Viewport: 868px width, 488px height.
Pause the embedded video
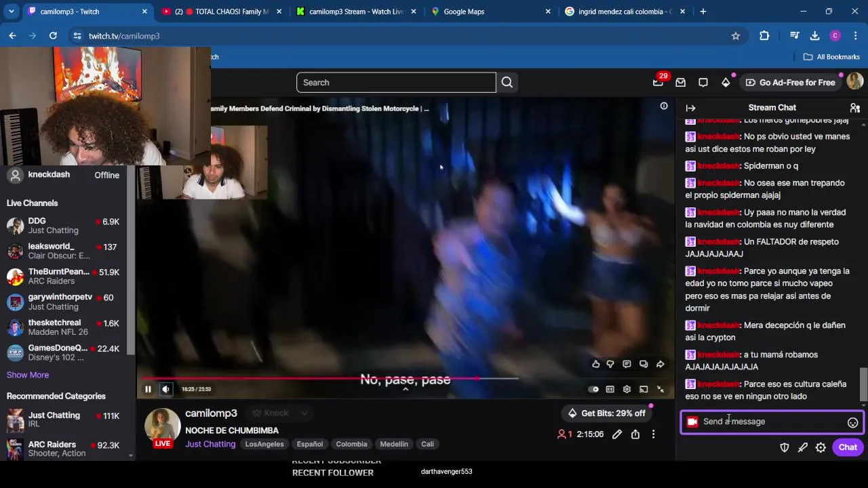tap(148, 389)
